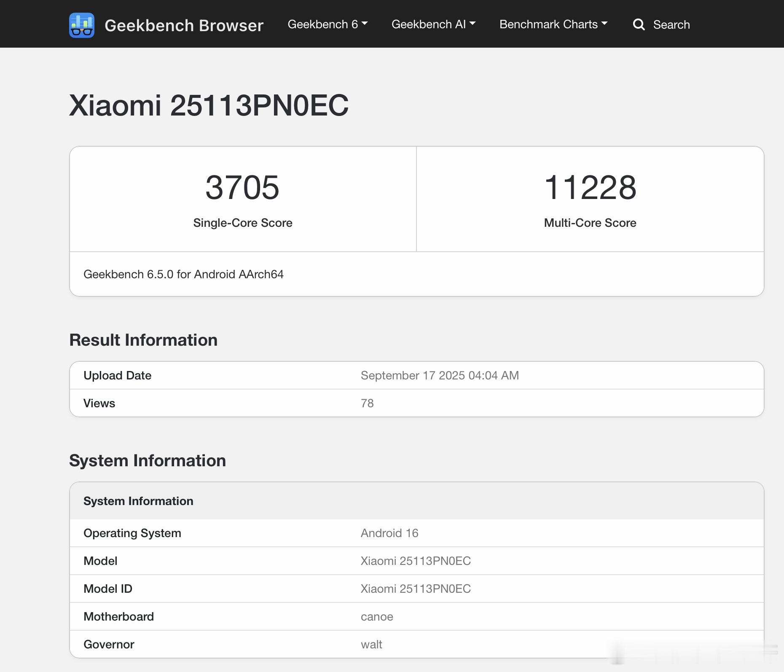Viewport: 784px width, 672px height.
Task: Select the Model ID value Xiaomi 25113PN0EC
Action: coord(416,589)
